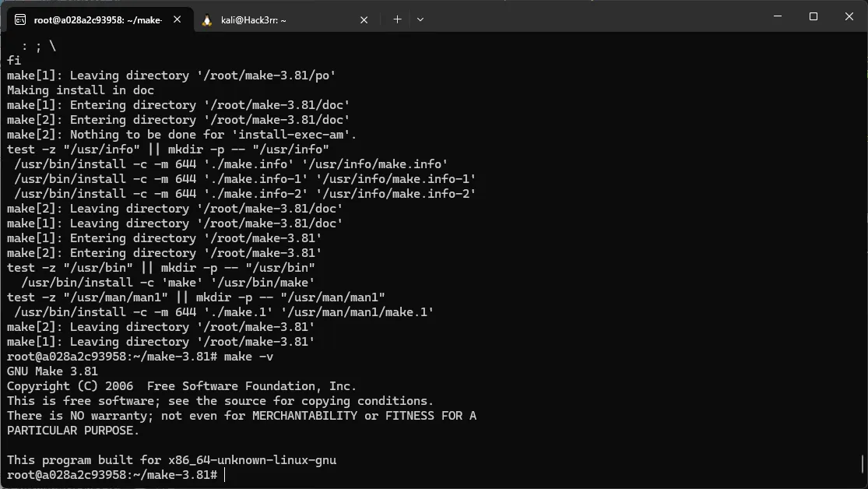The width and height of the screenshot is (868, 489).
Task: Click the Linux penguin icon on second tab
Action: point(207,20)
